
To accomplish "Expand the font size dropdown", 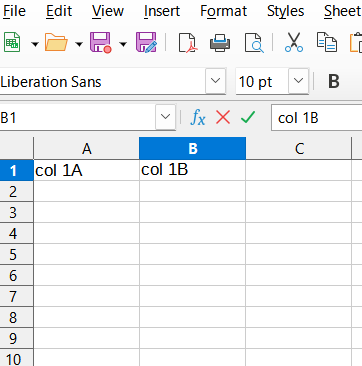I will [298, 81].
